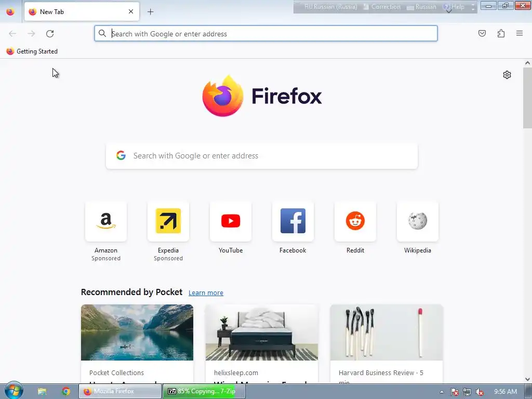
Task: Click the Help language bar item
Action: tap(454, 7)
